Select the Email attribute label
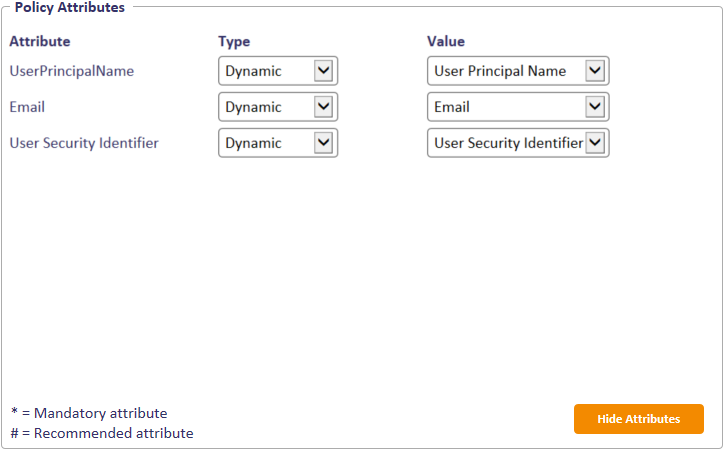This screenshot has width=724, height=450. coord(28,107)
